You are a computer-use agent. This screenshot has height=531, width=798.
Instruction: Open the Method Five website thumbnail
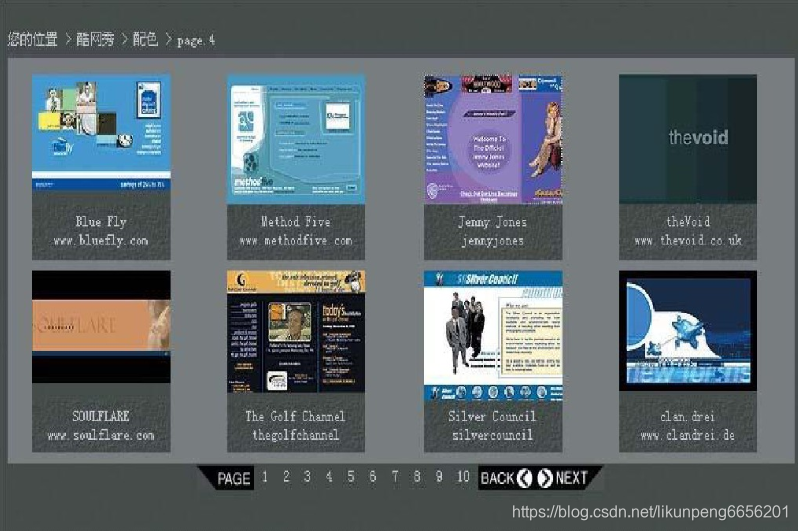(x=296, y=139)
